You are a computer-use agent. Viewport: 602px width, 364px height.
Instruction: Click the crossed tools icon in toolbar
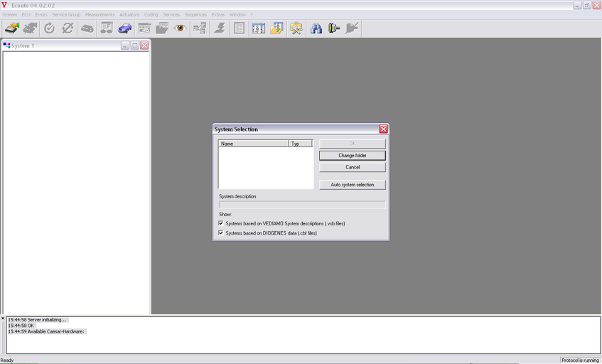tap(296, 28)
